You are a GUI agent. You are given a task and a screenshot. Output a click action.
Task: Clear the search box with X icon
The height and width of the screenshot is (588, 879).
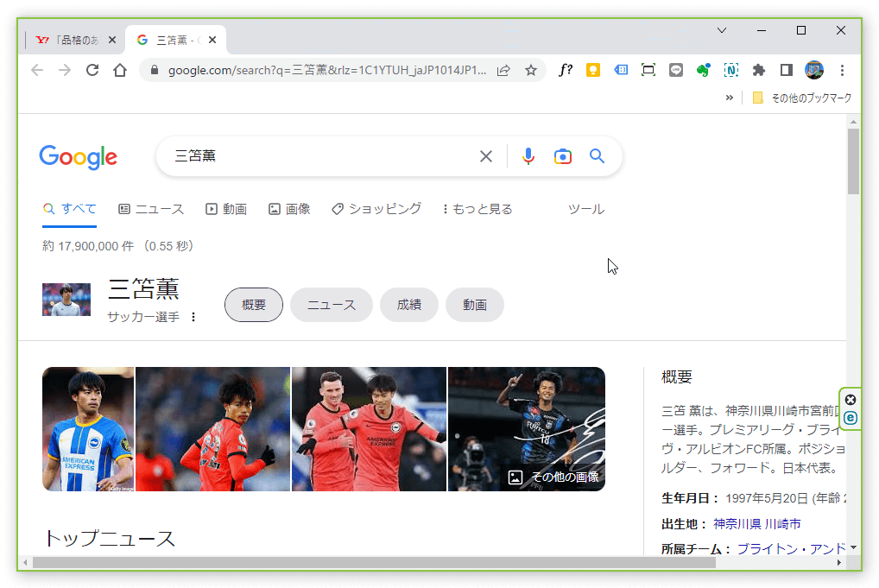pos(486,156)
